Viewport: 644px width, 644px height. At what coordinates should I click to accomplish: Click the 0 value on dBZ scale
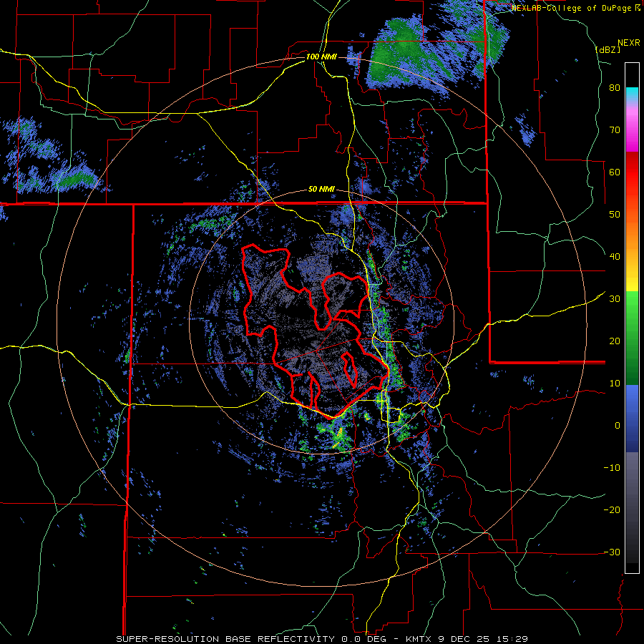click(618, 426)
